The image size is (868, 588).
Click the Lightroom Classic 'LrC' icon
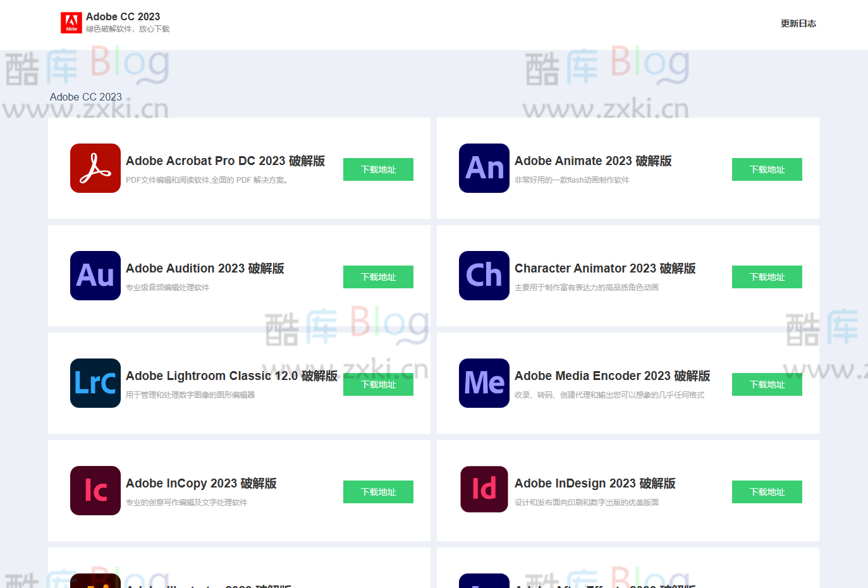point(95,383)
